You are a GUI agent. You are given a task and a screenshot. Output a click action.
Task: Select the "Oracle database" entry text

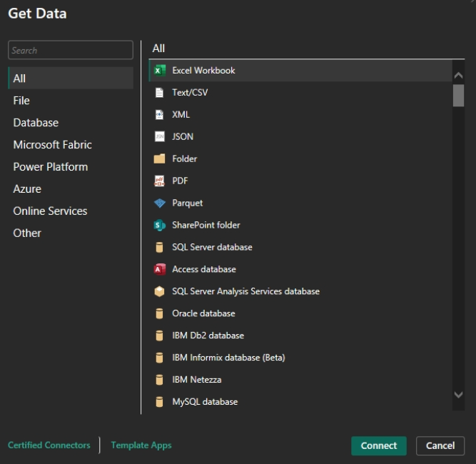(x=203, y=313)
